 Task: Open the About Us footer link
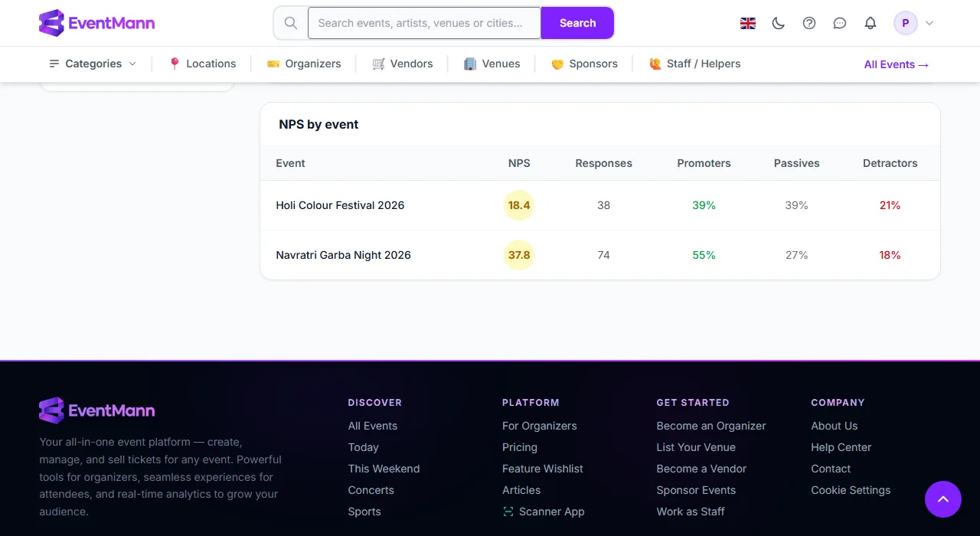click(x=835, y=426)
